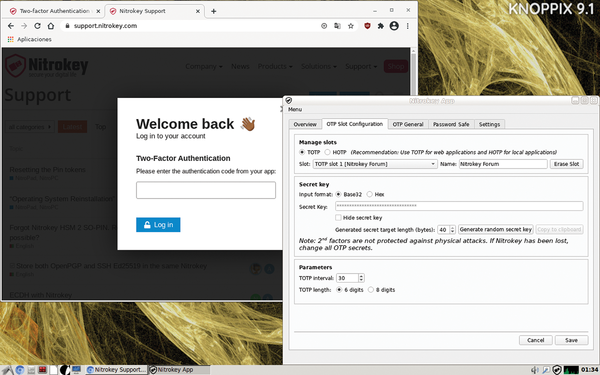Click the authentication code input field

pyautogui.click(x=206, y=190)
